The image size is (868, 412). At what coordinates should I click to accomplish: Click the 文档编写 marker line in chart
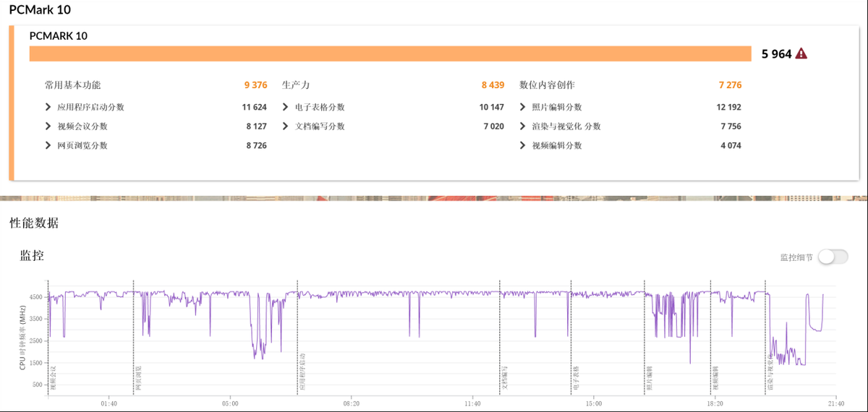[499, 336]
